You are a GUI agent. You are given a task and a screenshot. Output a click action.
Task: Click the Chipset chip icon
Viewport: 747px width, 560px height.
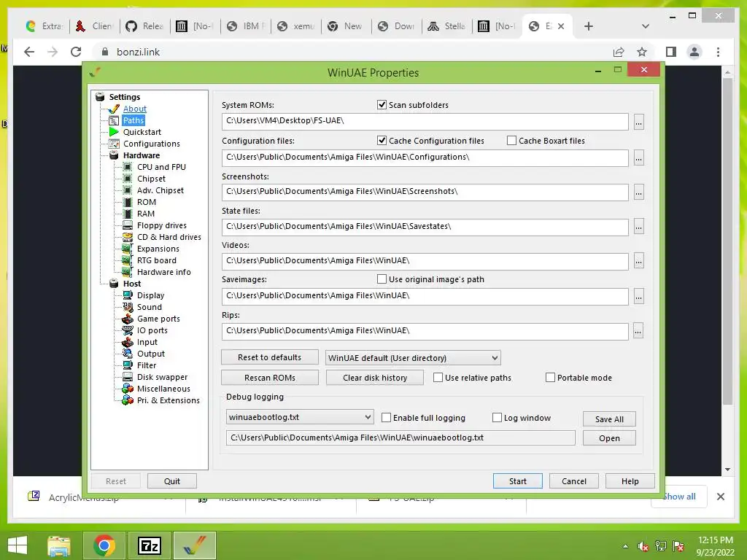tap(128, 179)
